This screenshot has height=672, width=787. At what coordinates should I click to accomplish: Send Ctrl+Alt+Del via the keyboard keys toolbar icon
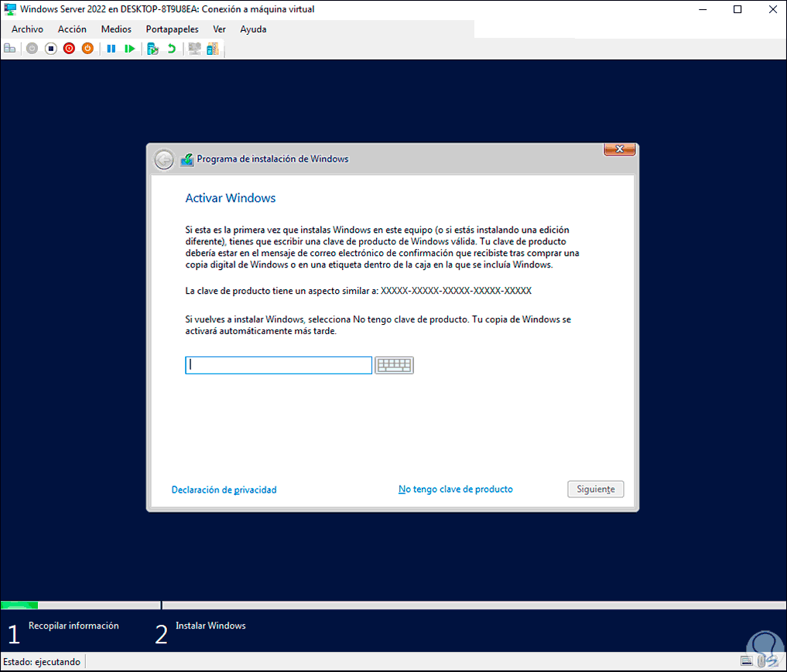point(9,49)
